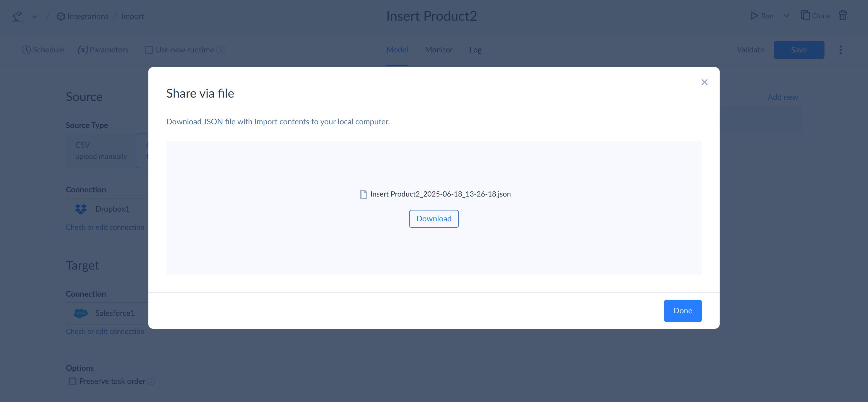Click the JSON file icon
The width and height of the screenshot is (868, 402).
[x=363, y=194]
